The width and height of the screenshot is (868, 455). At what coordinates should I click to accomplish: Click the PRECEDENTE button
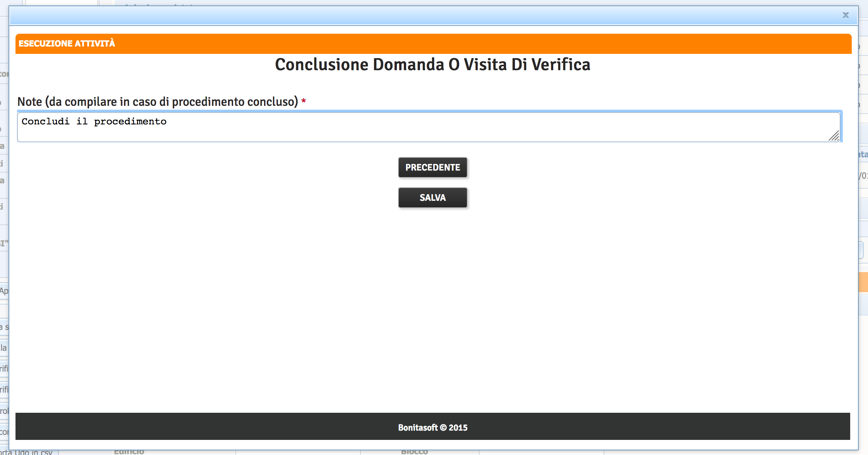[x=432, y=167]
